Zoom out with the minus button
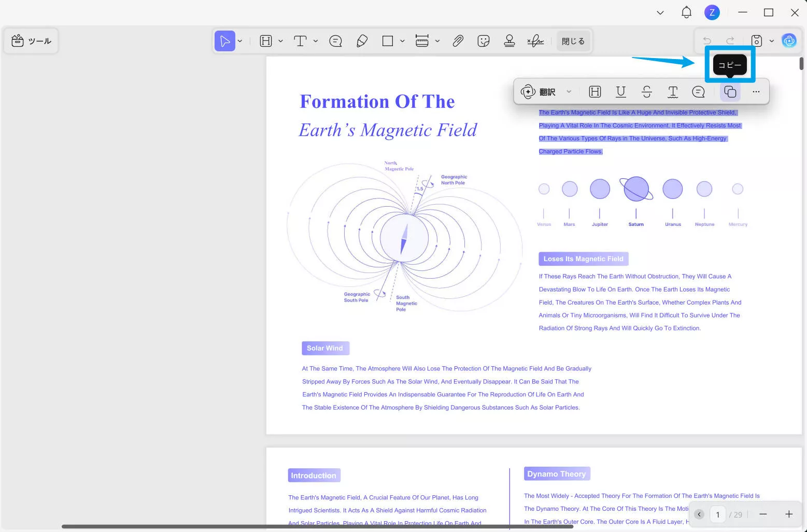The height and width of the screenshot is (532, 807). click(x=763, y=514)
